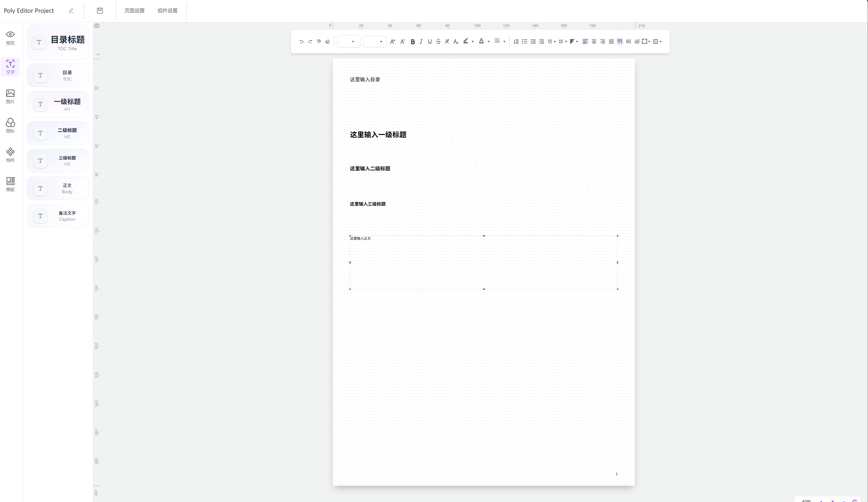Toggle italic formatting
This screenshot has height=502, width=868.
click(x=421, y=42)
